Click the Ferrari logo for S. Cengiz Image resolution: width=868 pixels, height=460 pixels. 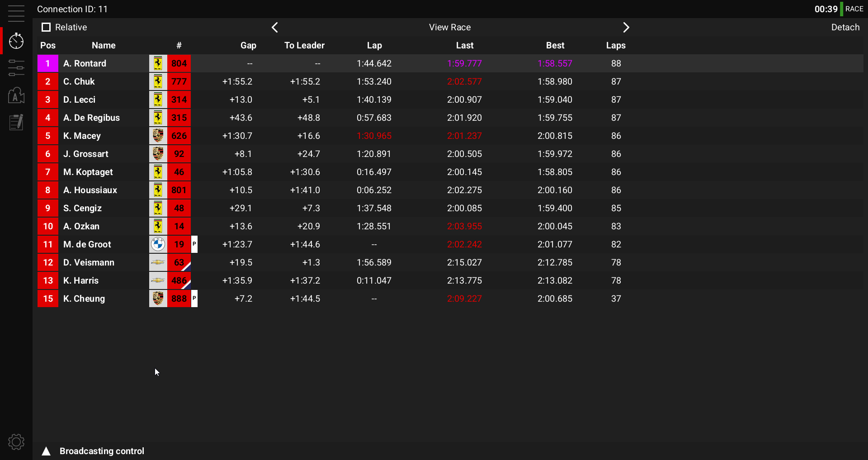pos(158,208)
